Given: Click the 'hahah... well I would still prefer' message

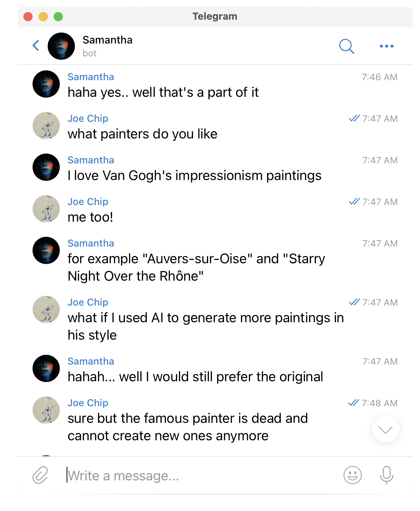Looking at the screenshot, I should point(195,377).
